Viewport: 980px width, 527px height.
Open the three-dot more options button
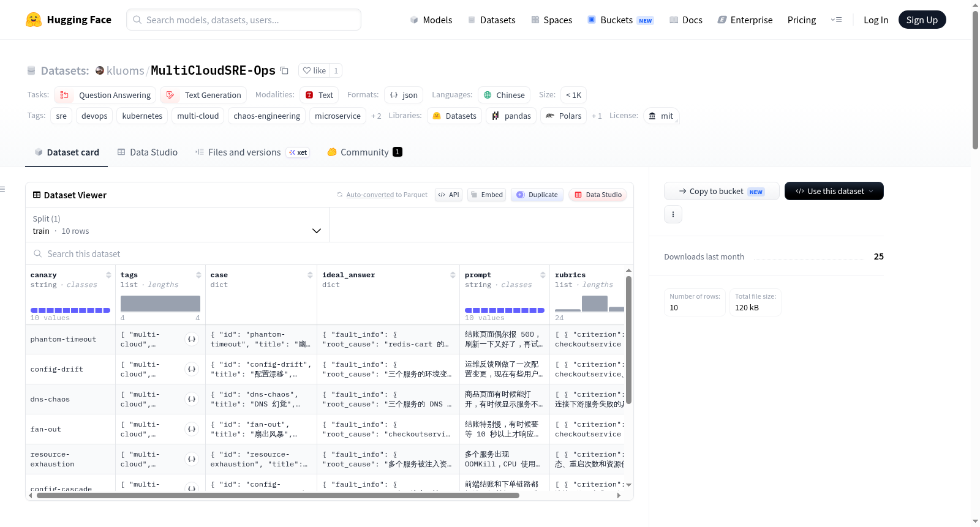point(673,214)
